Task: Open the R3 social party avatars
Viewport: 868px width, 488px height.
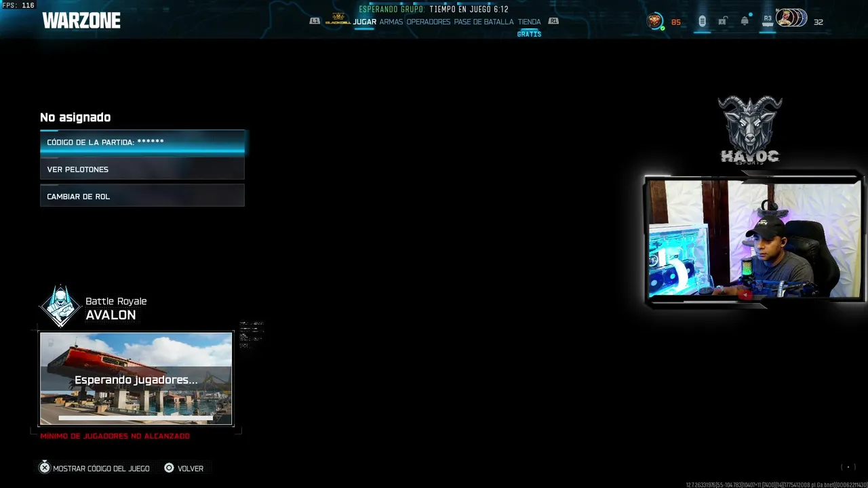Action: click(x=791, y=18)
